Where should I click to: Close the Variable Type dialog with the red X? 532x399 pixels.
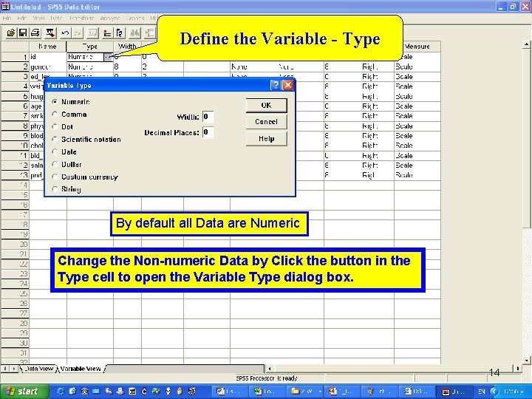(x=287, y=85)
